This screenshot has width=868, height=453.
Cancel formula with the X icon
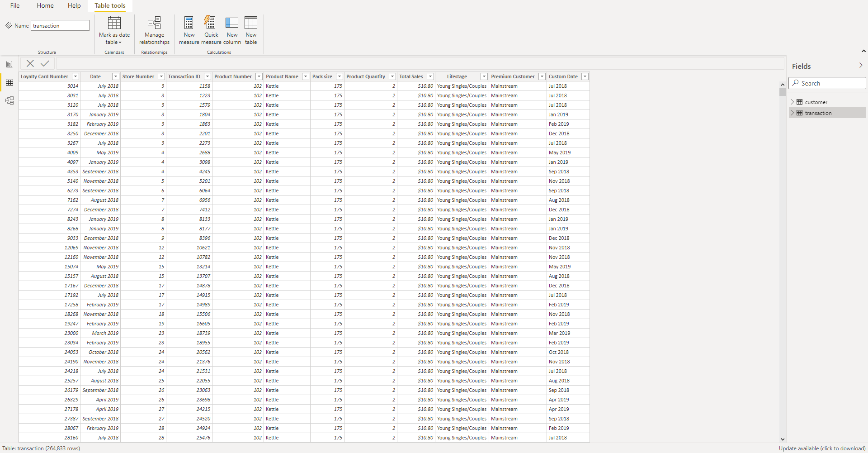30,63
